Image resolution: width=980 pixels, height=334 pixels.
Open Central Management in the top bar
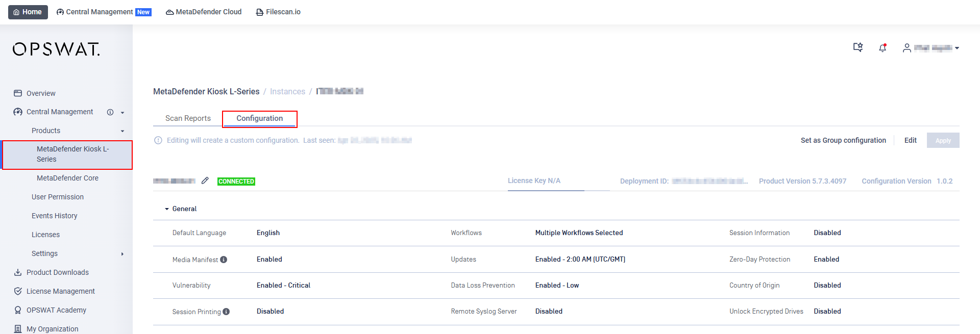point(94,12)
